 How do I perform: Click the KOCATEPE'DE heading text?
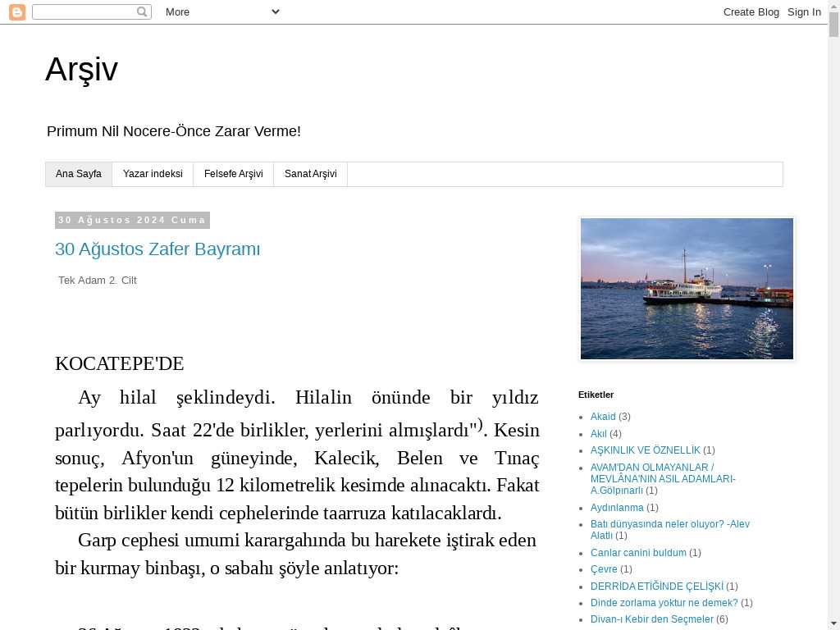coord(120,363)
